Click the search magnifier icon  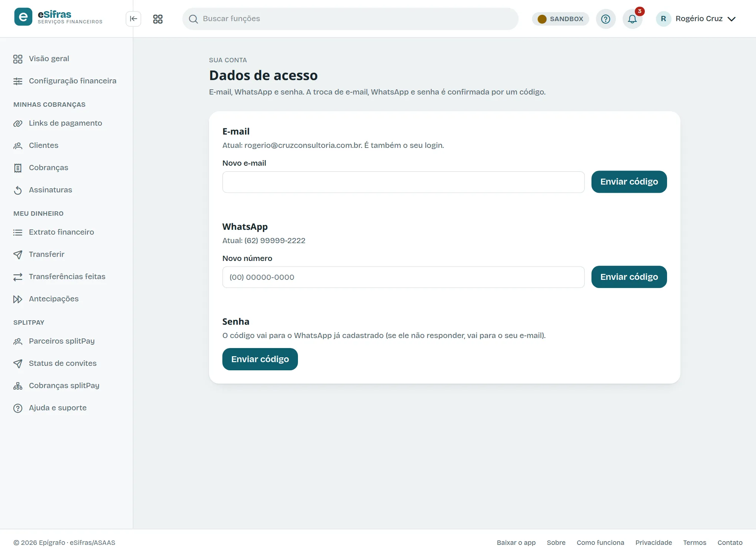[x=193, y=19]
